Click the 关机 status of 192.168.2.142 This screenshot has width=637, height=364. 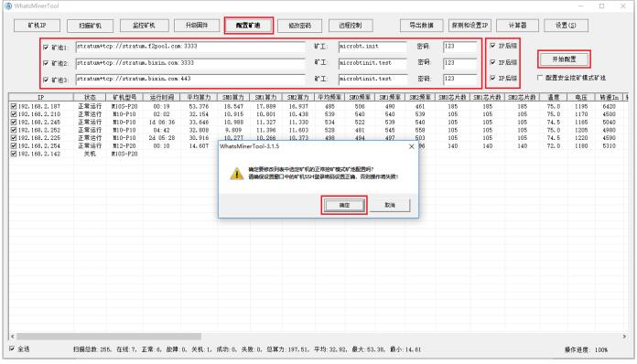[90, 154]
